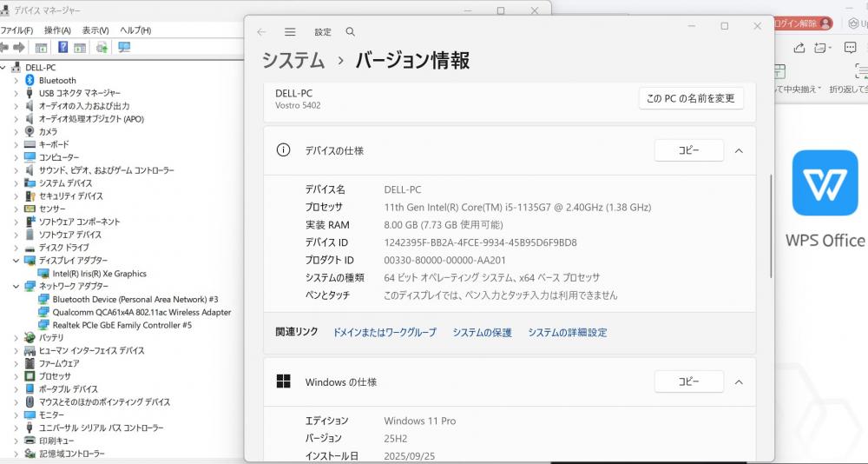The width and height of the screenshot is (868, 464).
Task: Select マウスとそのほかのポインティング デバイス row
Action: [x=104, y=402]
